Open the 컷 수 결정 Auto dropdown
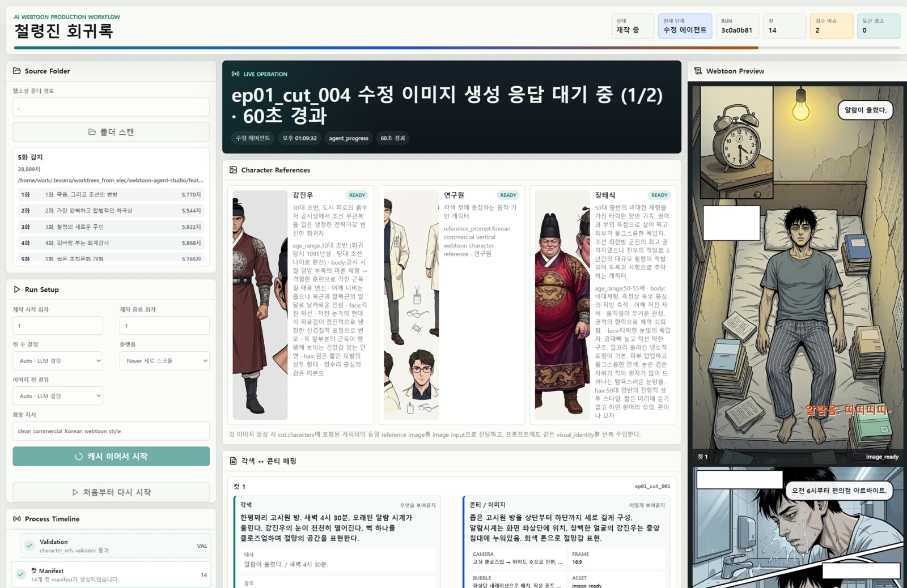The height and width of the screenshot is (588, 907). [58, 361]
